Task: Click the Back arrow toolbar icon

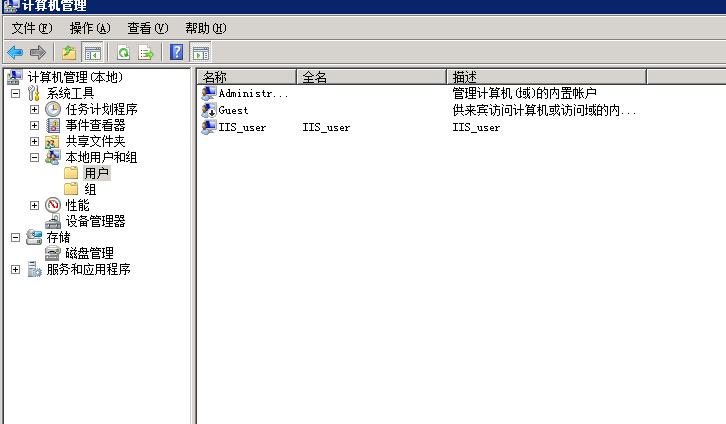Action: pos(15,52)
